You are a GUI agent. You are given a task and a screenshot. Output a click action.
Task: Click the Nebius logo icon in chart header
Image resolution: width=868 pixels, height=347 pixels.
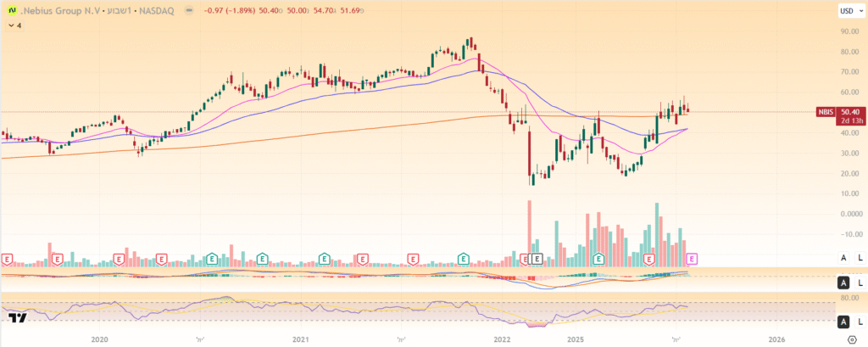pyautogui.click(x=11, y=10)
